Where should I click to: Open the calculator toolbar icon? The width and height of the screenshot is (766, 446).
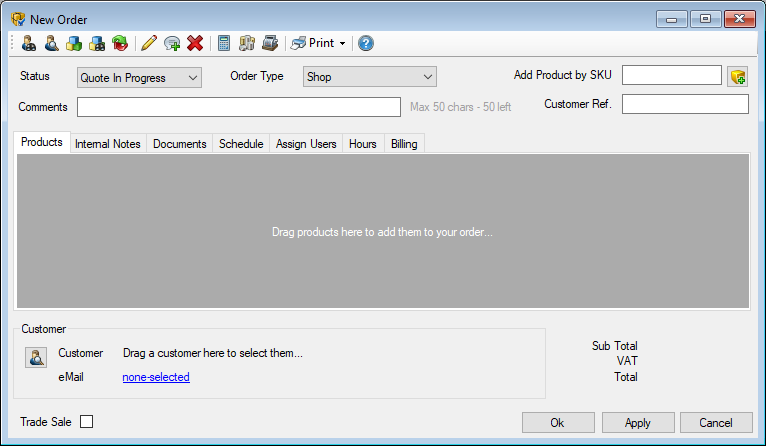[x=224, y=43]
